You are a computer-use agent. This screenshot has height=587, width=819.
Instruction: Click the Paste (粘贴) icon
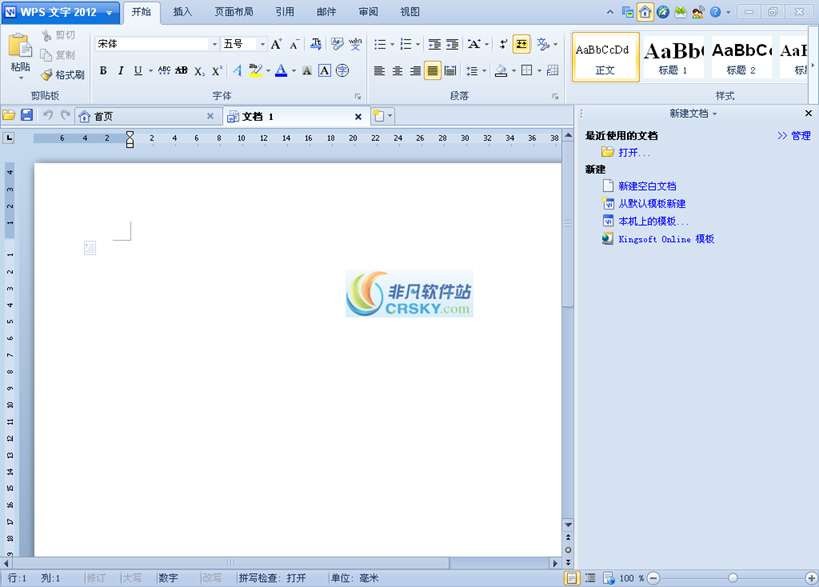(20, 46)
